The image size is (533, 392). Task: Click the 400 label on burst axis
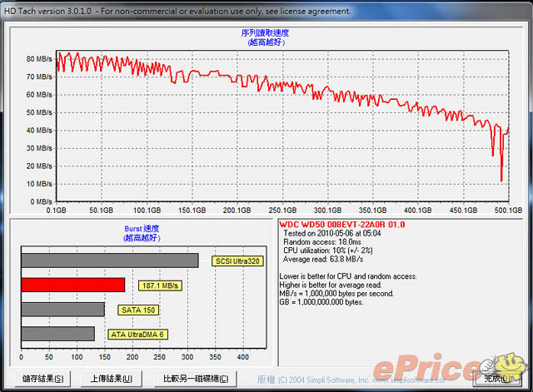(x=243, y=357)
